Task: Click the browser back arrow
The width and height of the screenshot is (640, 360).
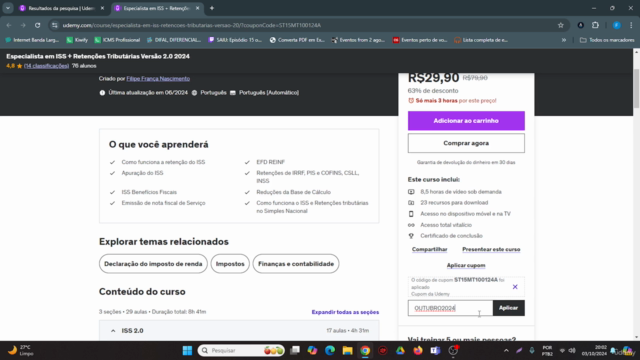Action: tap(9, 25)
